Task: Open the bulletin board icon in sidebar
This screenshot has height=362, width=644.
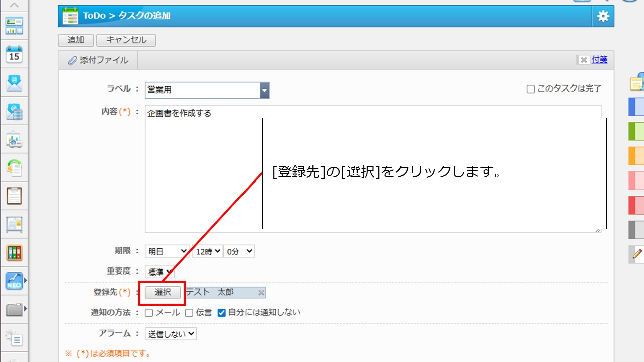Action: (14, 224)
